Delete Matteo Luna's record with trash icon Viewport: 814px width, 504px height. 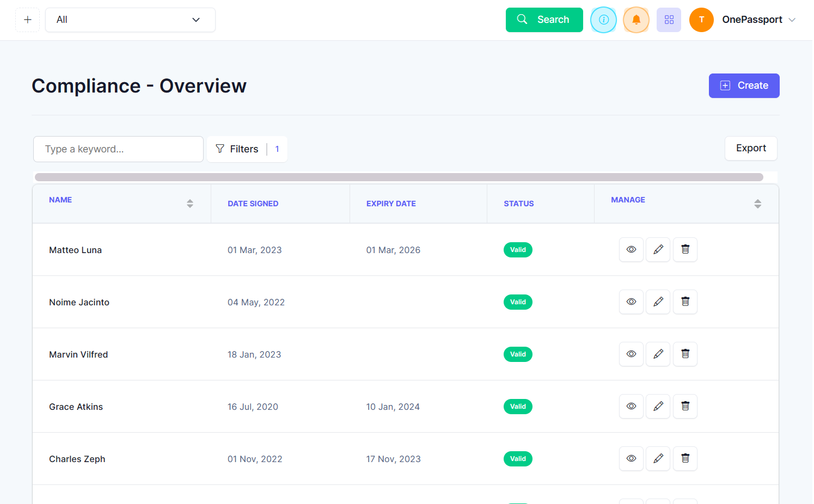[x=685, y=250]
